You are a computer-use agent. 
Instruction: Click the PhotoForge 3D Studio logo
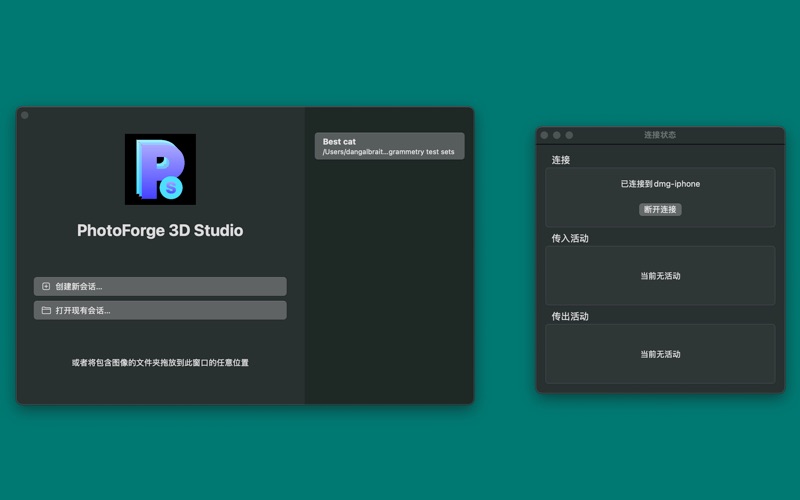160,169
